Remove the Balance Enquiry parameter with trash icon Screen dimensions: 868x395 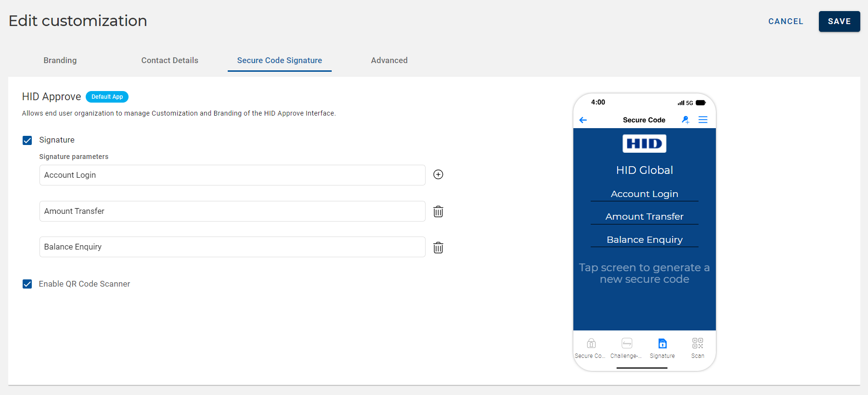tap(438, 248)
